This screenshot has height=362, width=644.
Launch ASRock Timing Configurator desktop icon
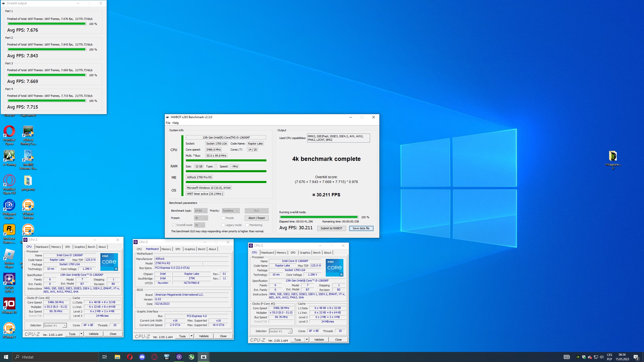28,135
